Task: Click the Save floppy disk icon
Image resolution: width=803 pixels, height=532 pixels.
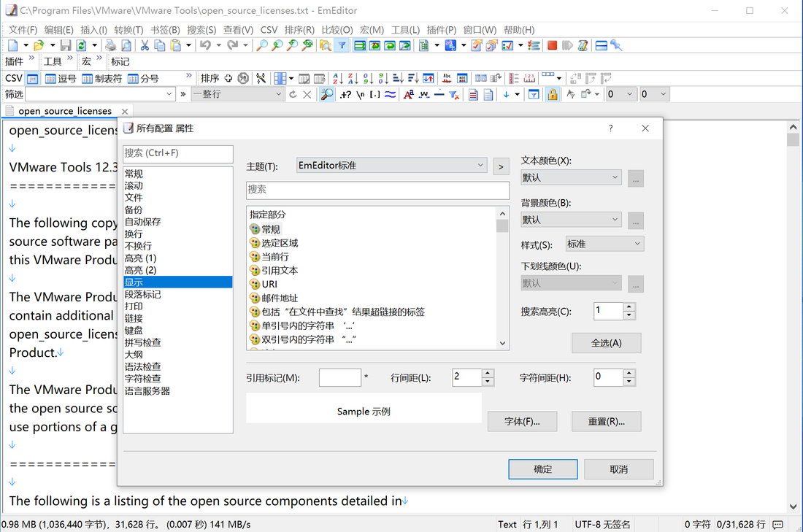Action: (66, 45)
